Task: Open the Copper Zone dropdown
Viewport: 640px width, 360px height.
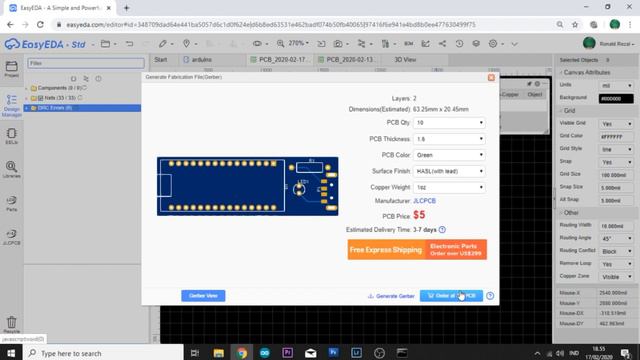Action: [x=616, y=277]
